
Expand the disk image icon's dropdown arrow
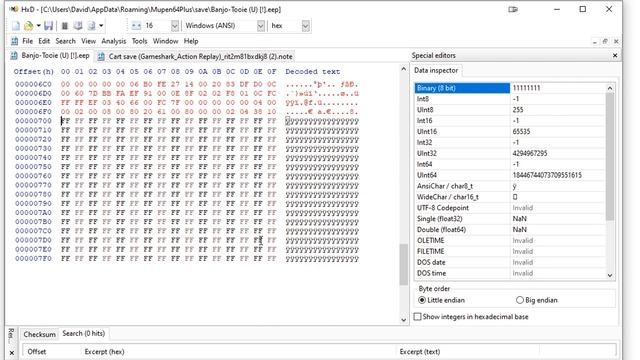click(101, 26)
